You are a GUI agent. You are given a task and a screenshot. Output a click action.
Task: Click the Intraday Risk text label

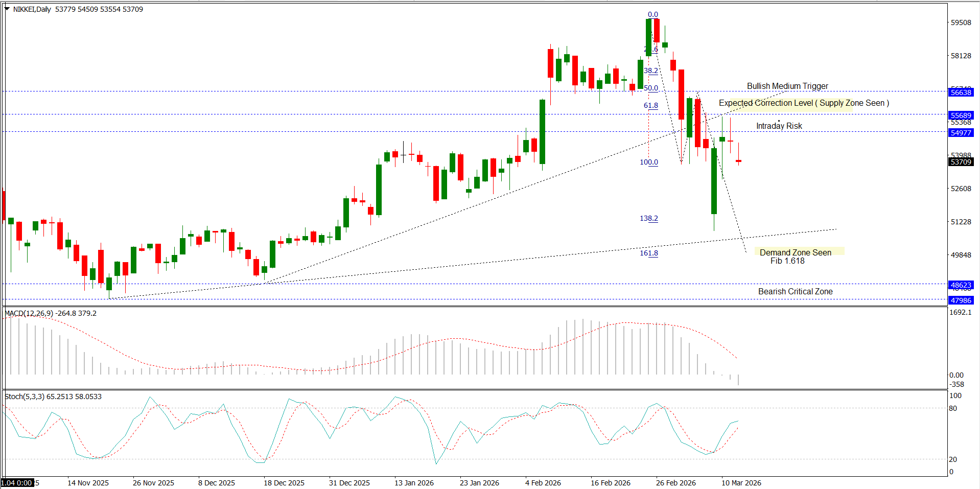(x=779, y=126)
